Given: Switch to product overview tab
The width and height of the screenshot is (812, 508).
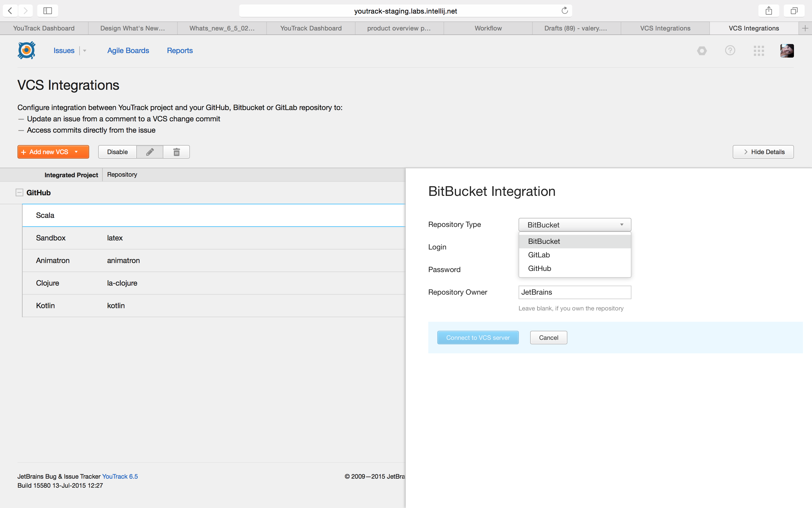Looking at the screenshot, I should tap(399, 28).
